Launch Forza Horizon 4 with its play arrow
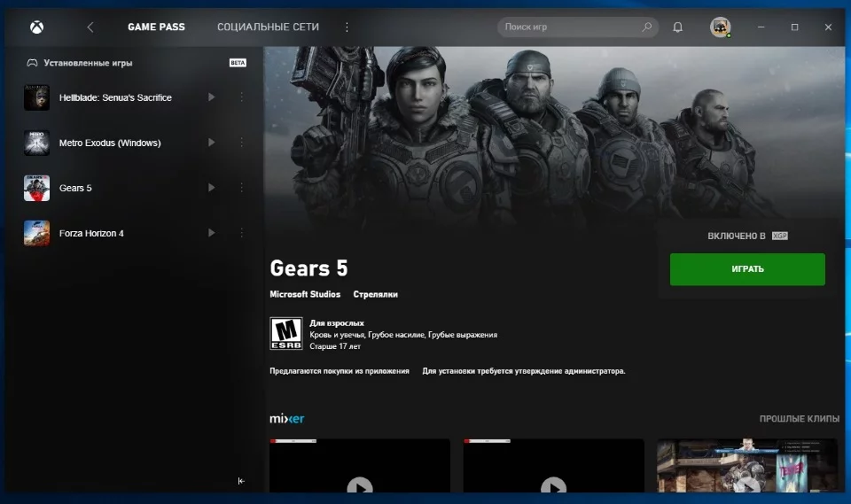Screen dimensions: 851x504 coord(211,233)
